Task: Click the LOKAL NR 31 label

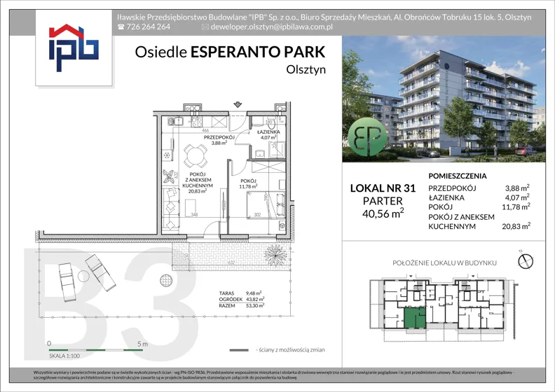Action: pos(383,188)
